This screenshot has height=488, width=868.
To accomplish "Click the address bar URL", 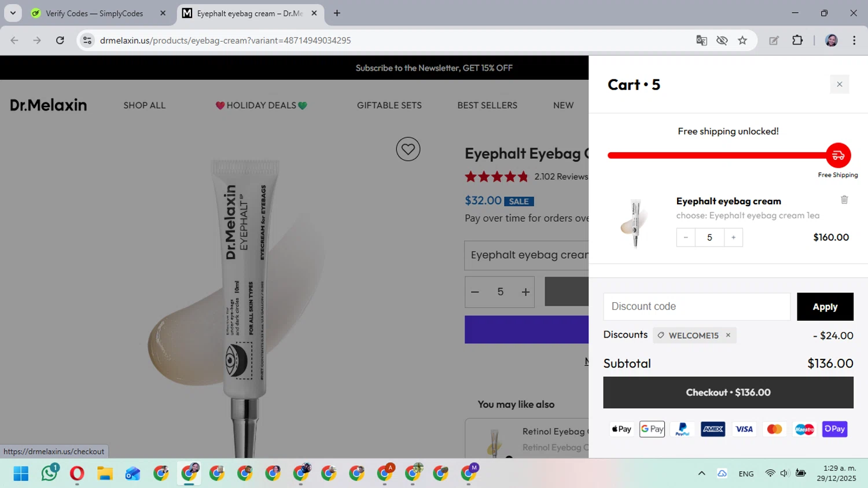I will pyautogui.click(x=226, y=41).
